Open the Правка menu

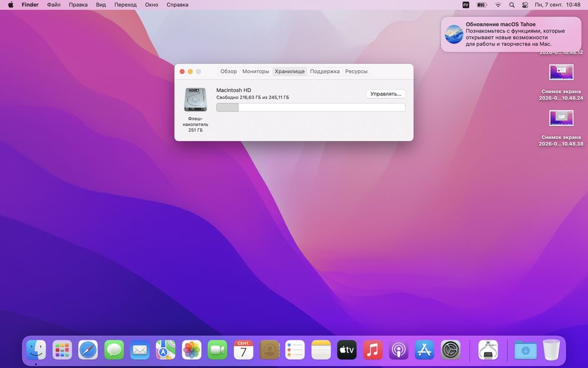click(78, 5)
